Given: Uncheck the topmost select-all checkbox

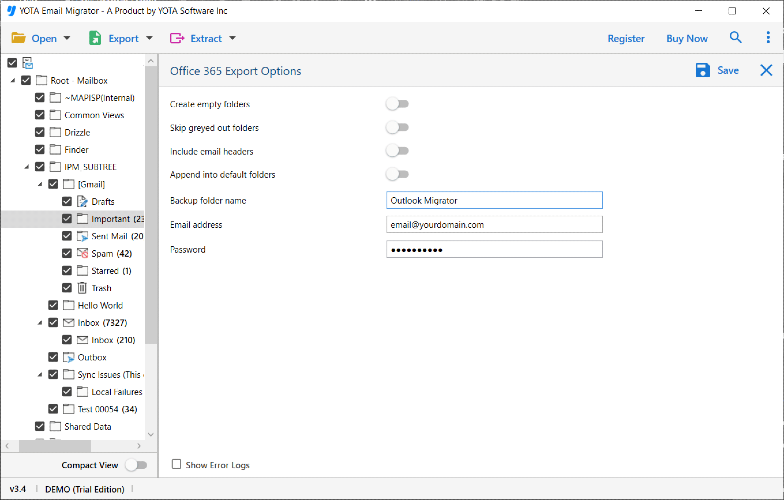Looking at the screenshot, I should click(12, 63).
